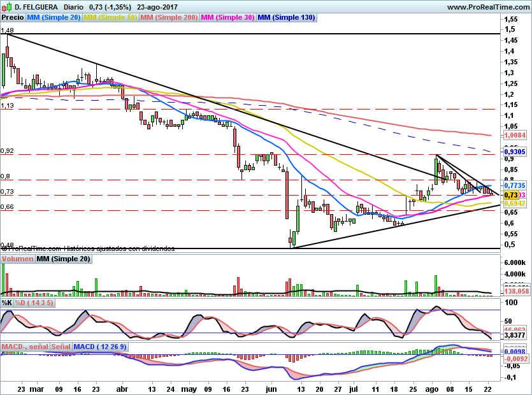Open the www.ProRealTime.com link
This screenshot has width=532, height=395.
pos(489,7)
